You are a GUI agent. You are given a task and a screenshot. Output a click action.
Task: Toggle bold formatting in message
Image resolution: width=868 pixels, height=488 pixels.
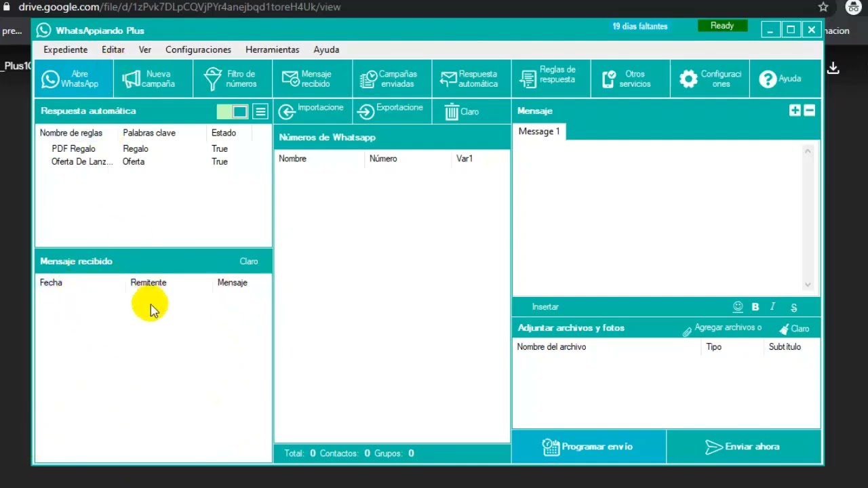pos(755,307)
